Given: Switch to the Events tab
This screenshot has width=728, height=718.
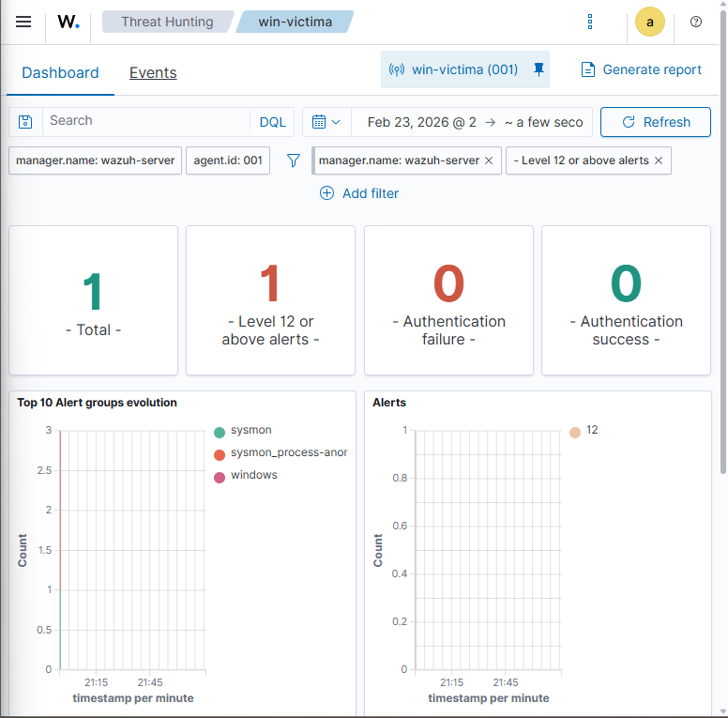Looking at the screenshot, I should coord(153,73).
